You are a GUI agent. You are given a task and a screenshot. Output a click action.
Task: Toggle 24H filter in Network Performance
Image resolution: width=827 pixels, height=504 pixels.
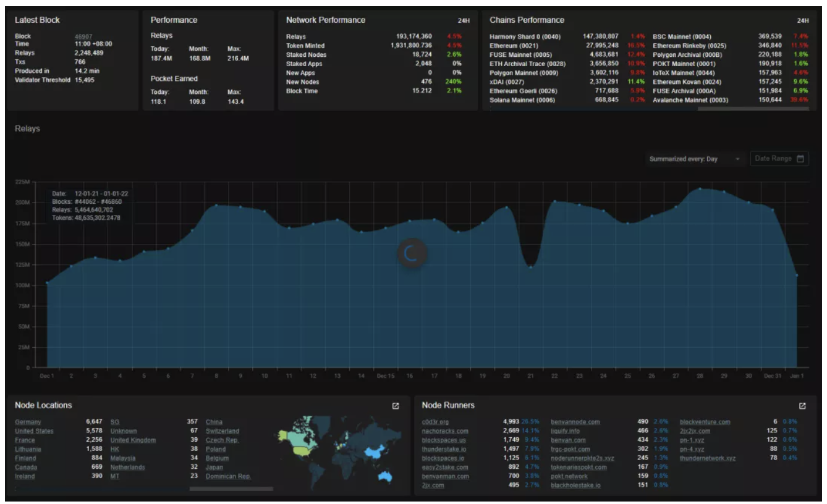point(464,20)
